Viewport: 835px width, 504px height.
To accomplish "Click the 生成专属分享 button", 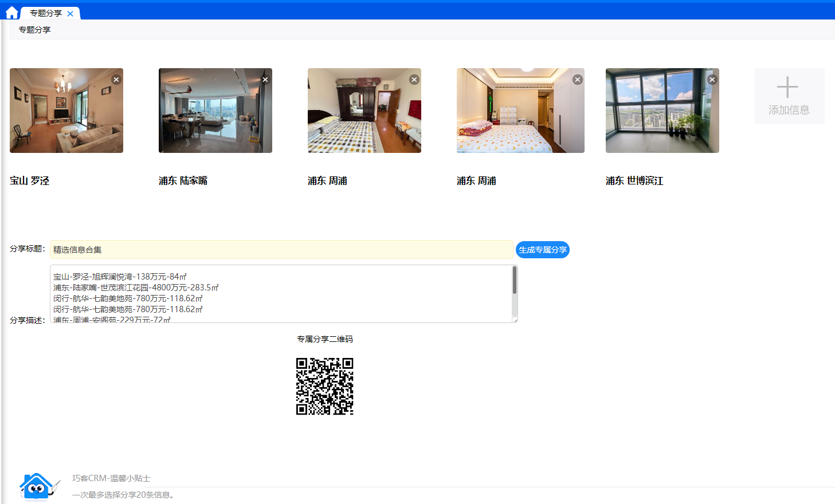I will (x=542, y=250).
